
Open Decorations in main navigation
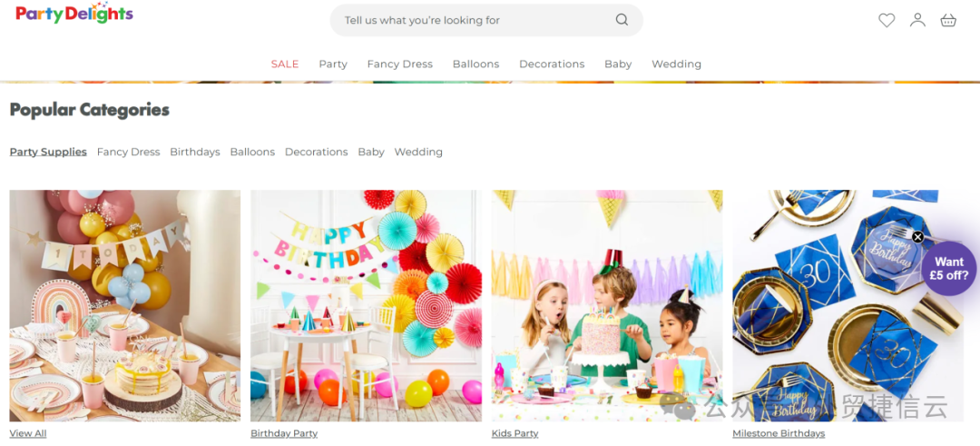(552, 64)
